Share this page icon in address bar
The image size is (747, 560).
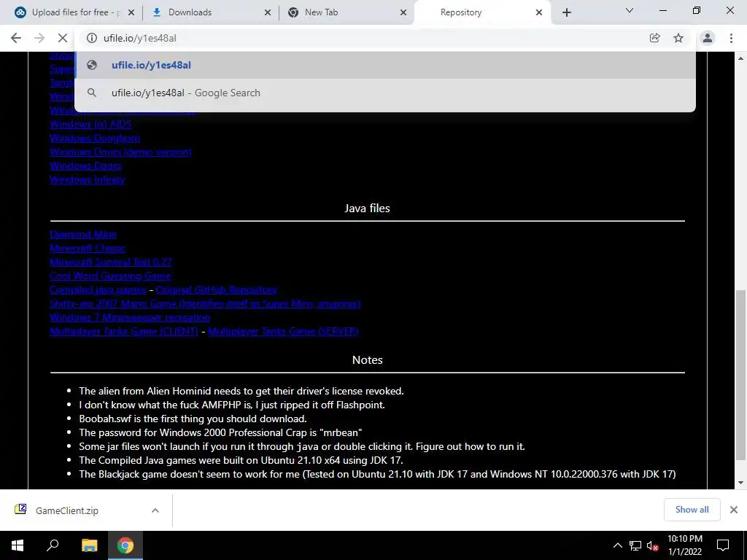[654, 38]
